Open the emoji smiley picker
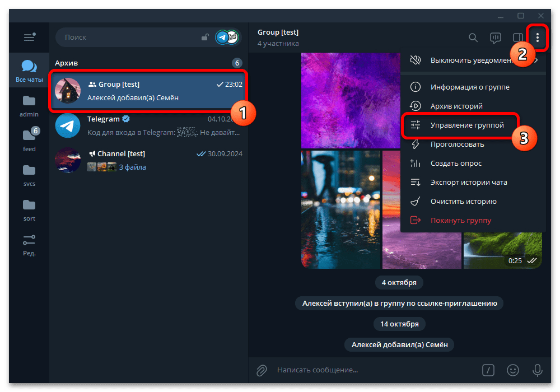 [513, 370]
